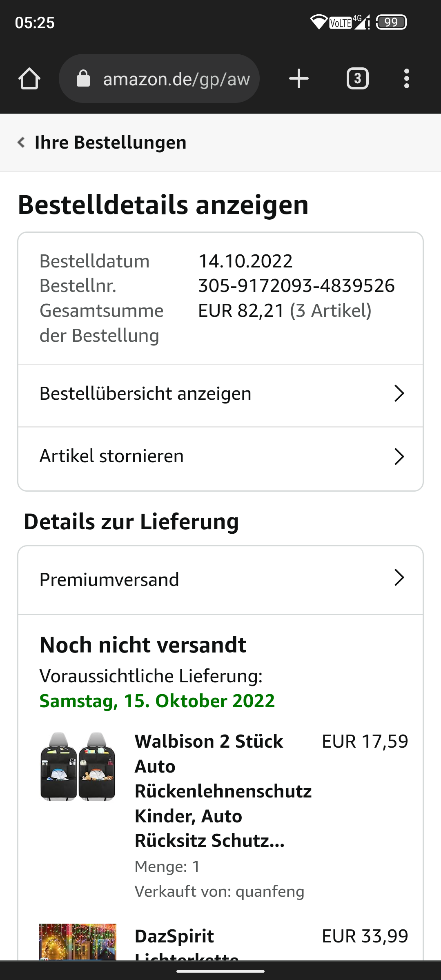Tap the battery indicator in status bar
The height and width of the screenshot is (980, 441).
pos(391,22)
